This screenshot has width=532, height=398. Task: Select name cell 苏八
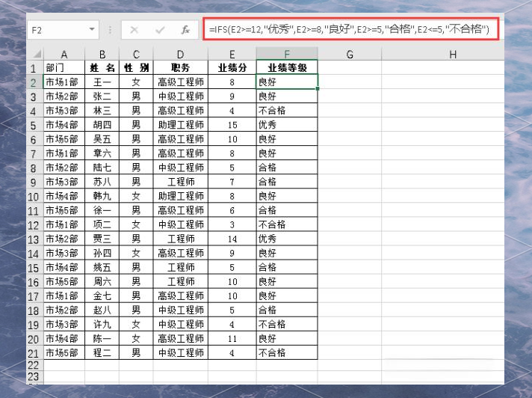coord(102,182)
